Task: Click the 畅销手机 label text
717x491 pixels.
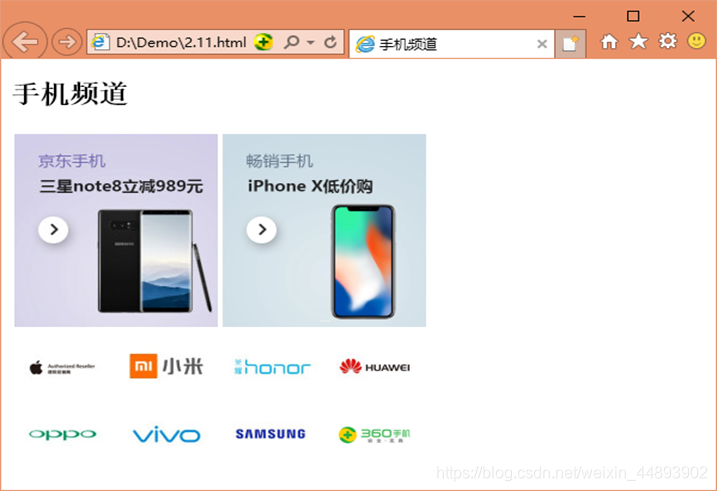Action: click(x=279, y=161)
